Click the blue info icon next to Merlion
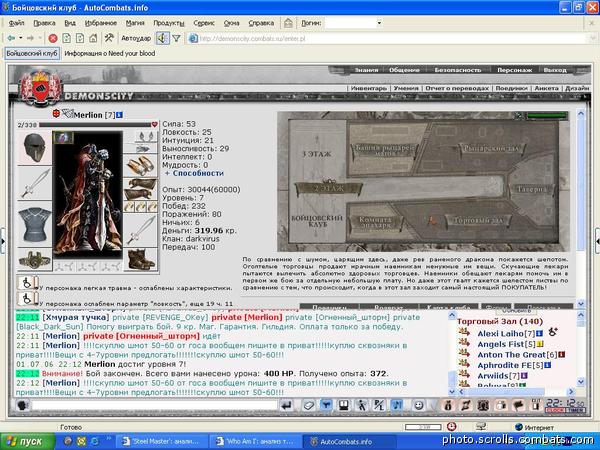 click(119, 114)
